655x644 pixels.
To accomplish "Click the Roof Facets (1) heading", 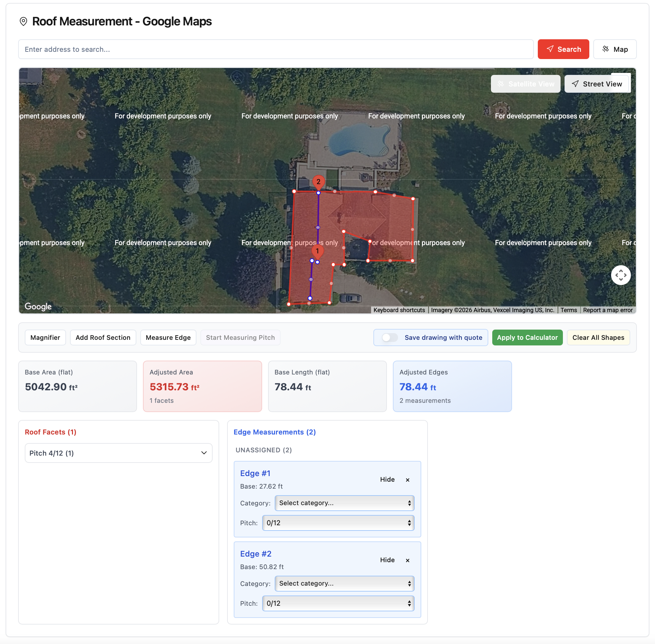I will coord(51,432).
